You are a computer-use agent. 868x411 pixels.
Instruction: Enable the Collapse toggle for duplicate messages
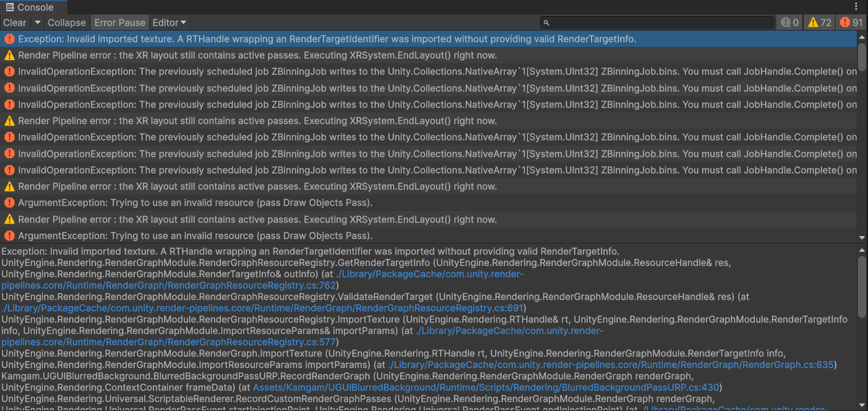pos(66,22)
